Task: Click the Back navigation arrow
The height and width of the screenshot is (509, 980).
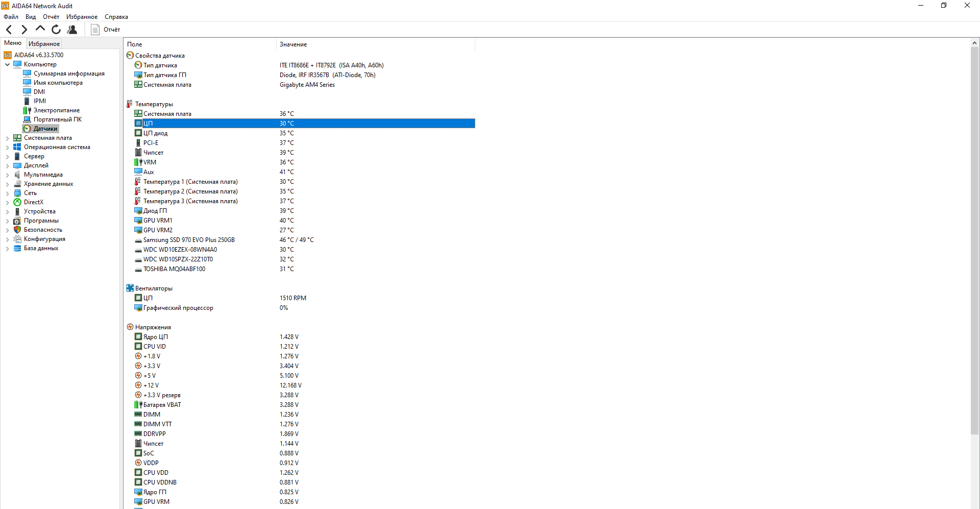Action: (9, 30)
